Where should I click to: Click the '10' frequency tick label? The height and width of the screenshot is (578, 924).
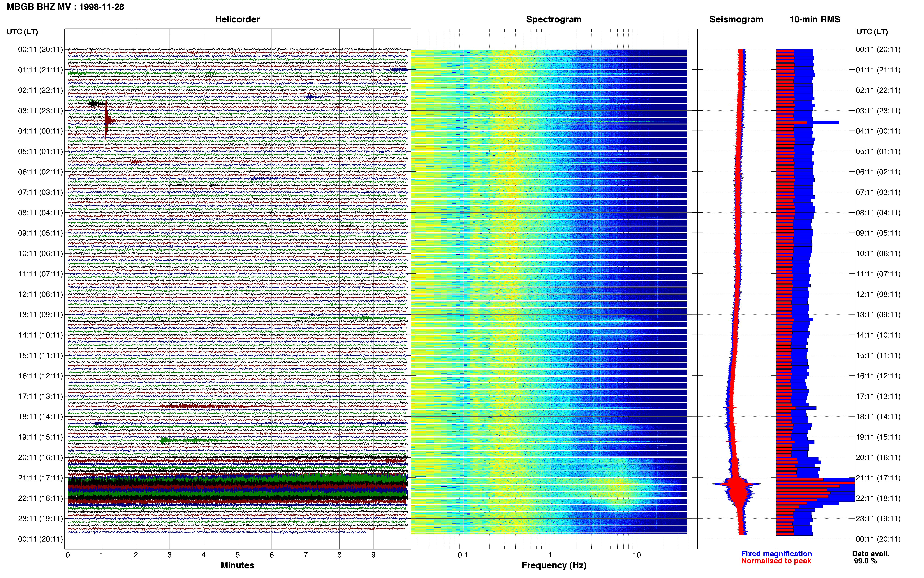pyautogui.click(x=636, y=555)
